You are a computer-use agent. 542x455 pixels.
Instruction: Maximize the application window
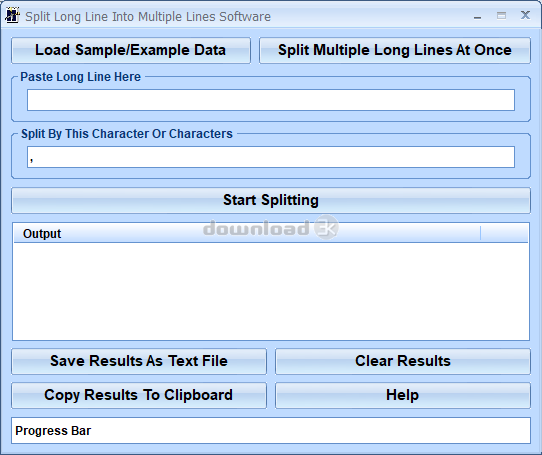501,16
